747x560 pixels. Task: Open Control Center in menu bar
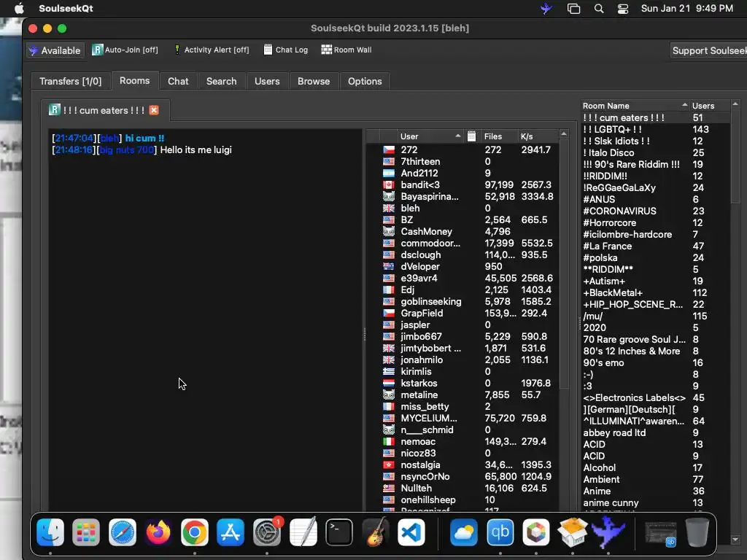click(x=623, y=9)
